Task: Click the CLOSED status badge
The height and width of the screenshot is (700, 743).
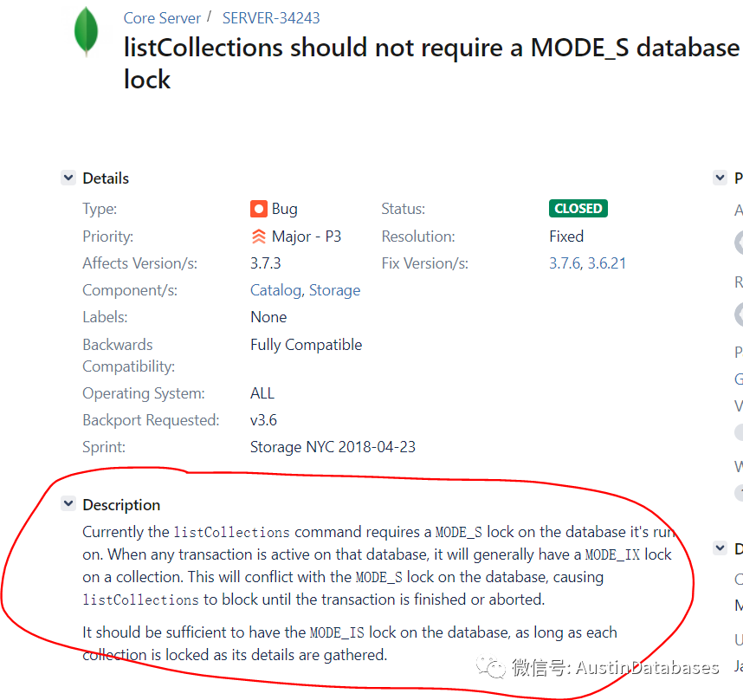Action: [578, 209]
